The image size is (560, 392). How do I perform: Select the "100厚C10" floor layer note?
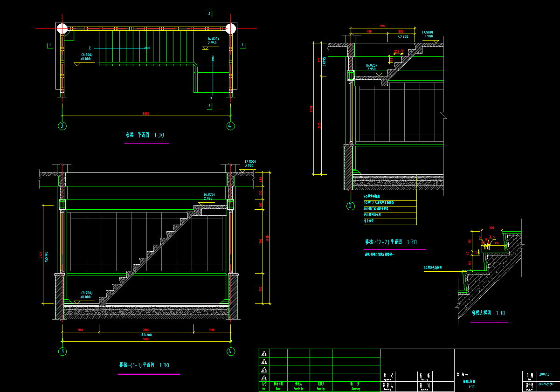(376, 209)
